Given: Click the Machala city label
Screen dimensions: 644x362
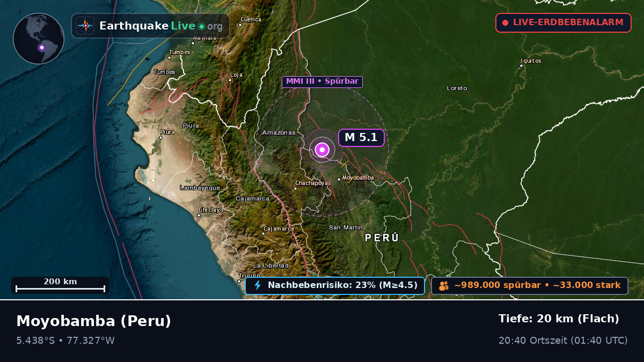Looking at the screenshot, I should coord(204,38).
